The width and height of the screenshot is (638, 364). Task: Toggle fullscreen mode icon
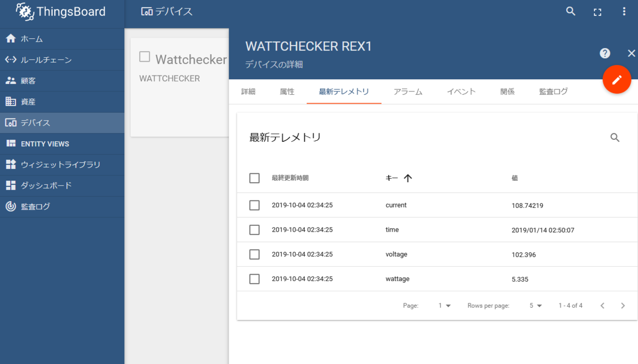(598, 12)
